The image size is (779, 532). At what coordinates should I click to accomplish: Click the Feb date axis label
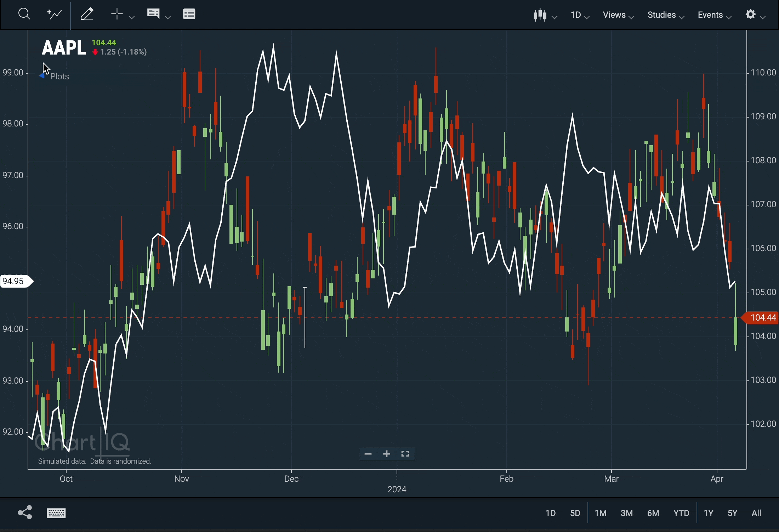coord(506,479)
